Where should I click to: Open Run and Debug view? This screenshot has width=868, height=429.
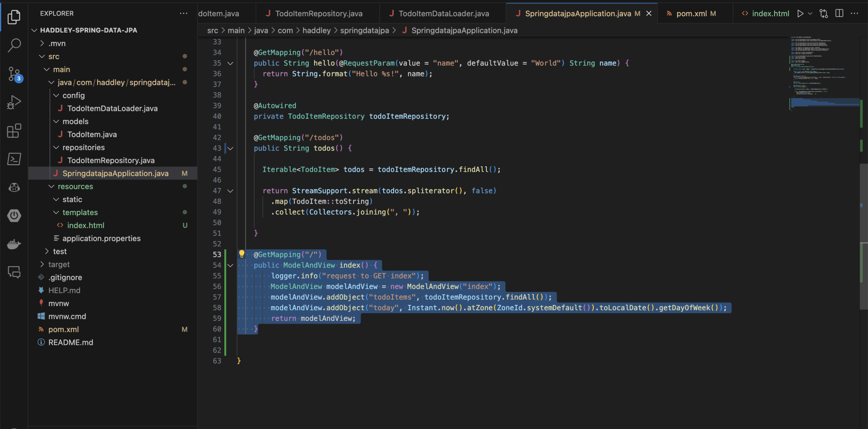(x=14, y=102)
